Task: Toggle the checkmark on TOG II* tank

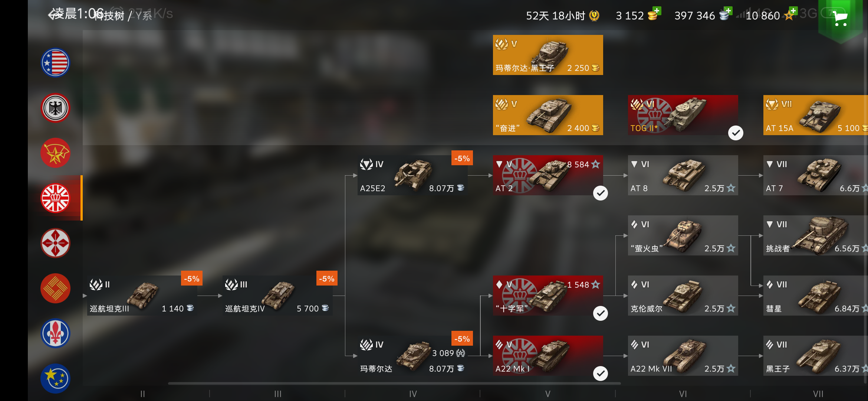Action: coord(736,133)
